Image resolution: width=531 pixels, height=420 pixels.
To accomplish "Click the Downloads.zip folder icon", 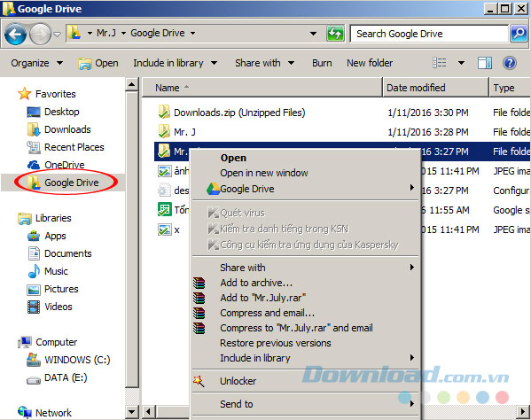I will [x=164, y=112].
